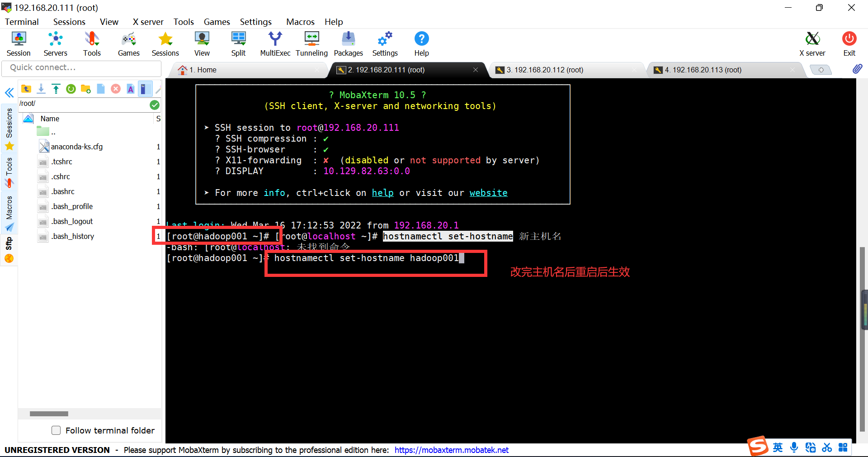Image resolution: width=868 pixels, height=457 pixels.
Task: Click the View toolbar icon
Action: [202, 44]
